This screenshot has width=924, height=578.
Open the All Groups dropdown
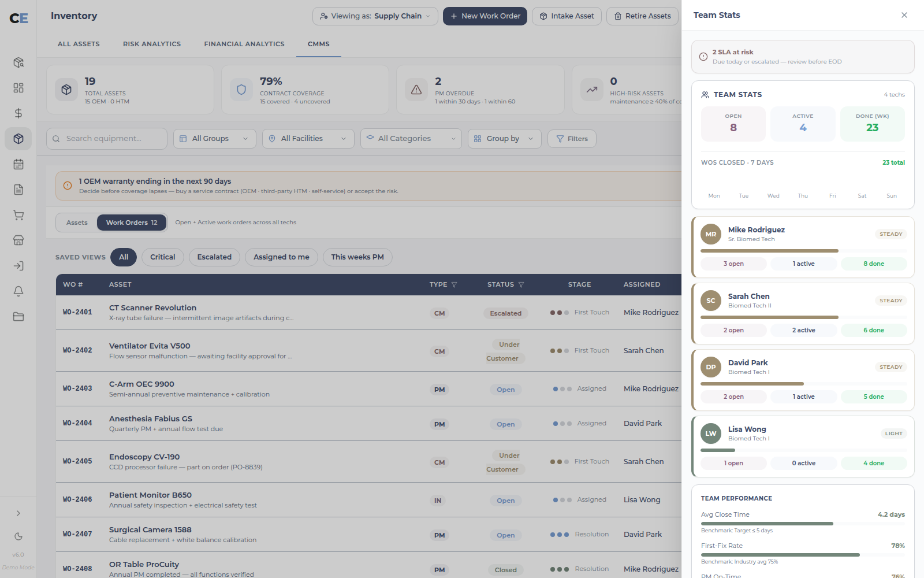[215, 139]
